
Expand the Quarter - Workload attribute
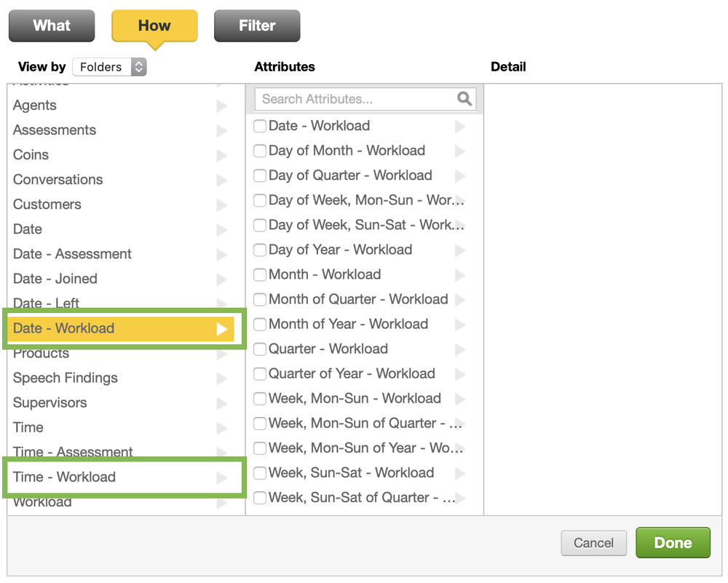[459, 349]
